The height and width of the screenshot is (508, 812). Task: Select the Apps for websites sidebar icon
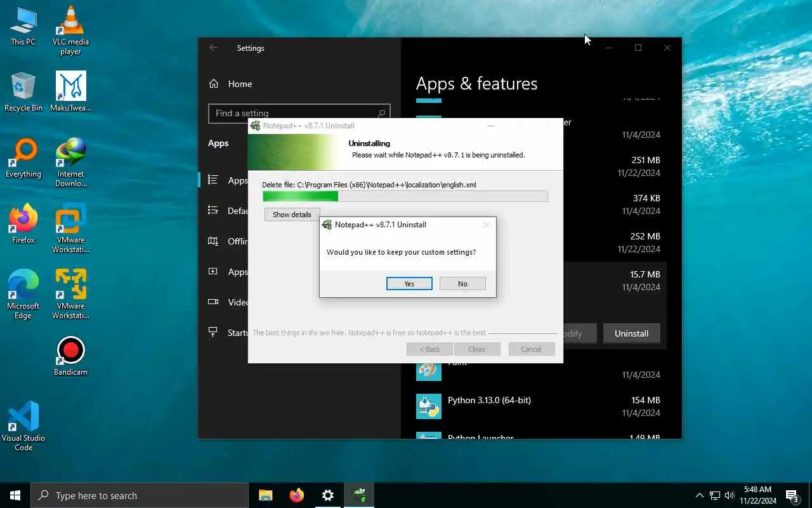click(x=213, y=272)
